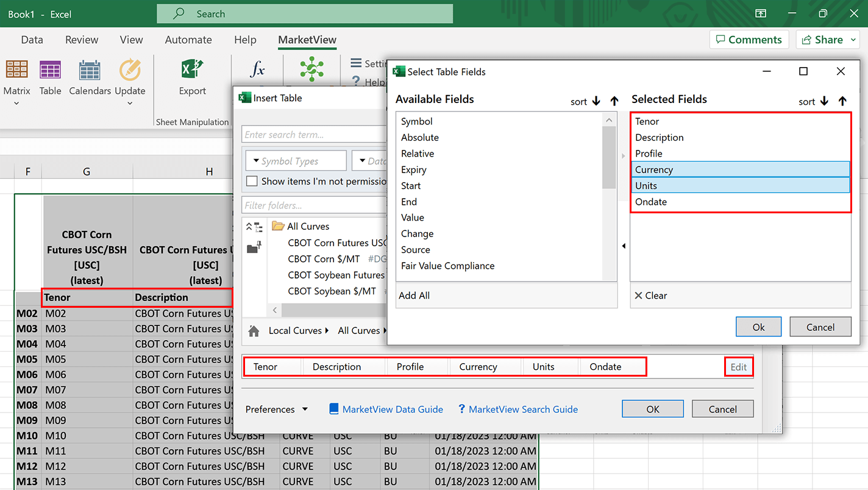Viewport: 868px width, 490px height.
Task: Open the MarketView Data Guide link
Action: click(x=386, y=410)
